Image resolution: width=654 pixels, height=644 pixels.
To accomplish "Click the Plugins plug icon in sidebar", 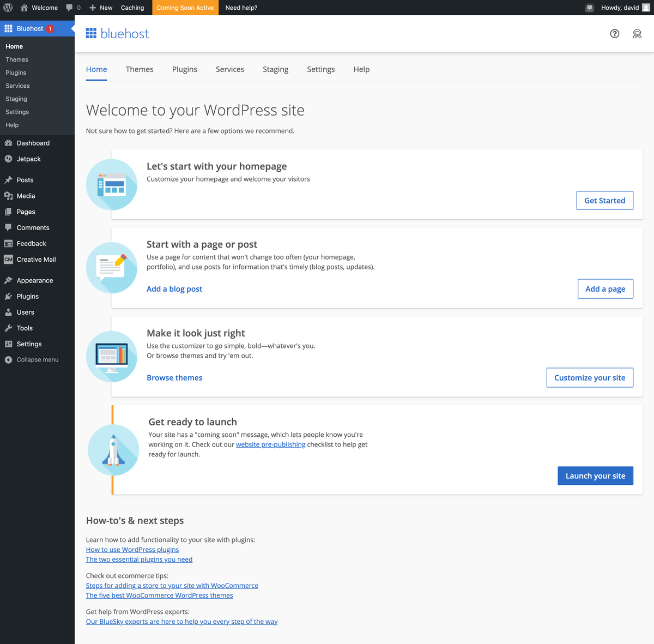I will 8,296.
